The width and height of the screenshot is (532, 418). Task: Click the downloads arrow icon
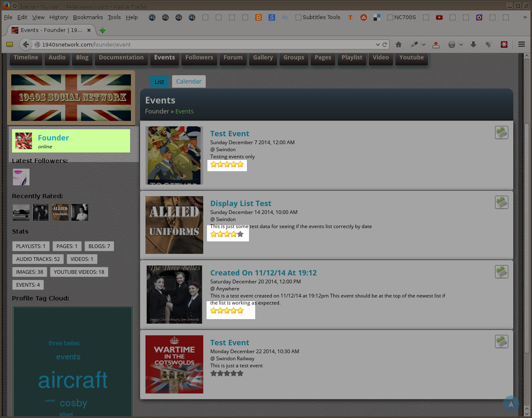[x=473, y=44]
